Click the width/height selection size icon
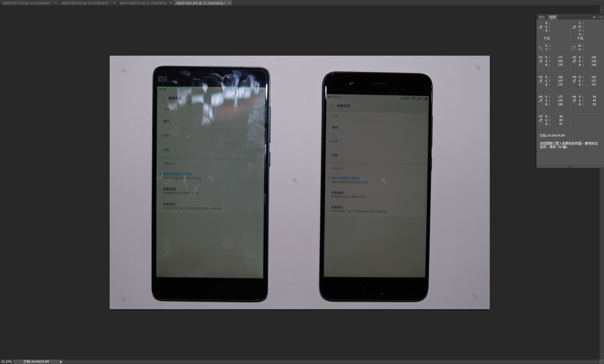The height and width of the screenshot is (364, 604). 574,48
